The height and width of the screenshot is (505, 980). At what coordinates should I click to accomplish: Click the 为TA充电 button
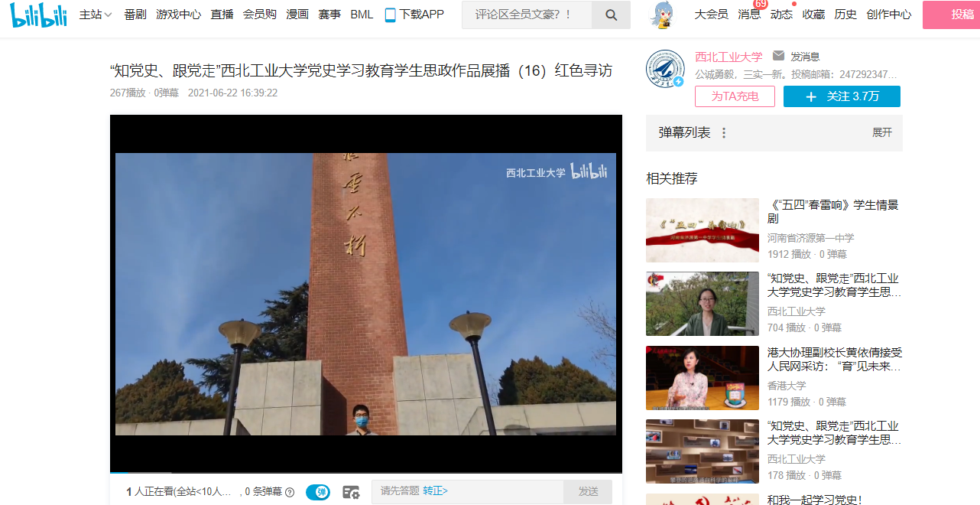(x=735, y=96)
